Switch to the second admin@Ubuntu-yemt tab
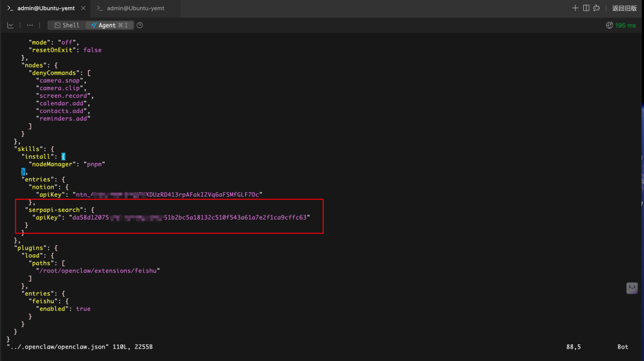Image resolution: width=644 pixels, height=361 pixels. (x=135, y=8)
